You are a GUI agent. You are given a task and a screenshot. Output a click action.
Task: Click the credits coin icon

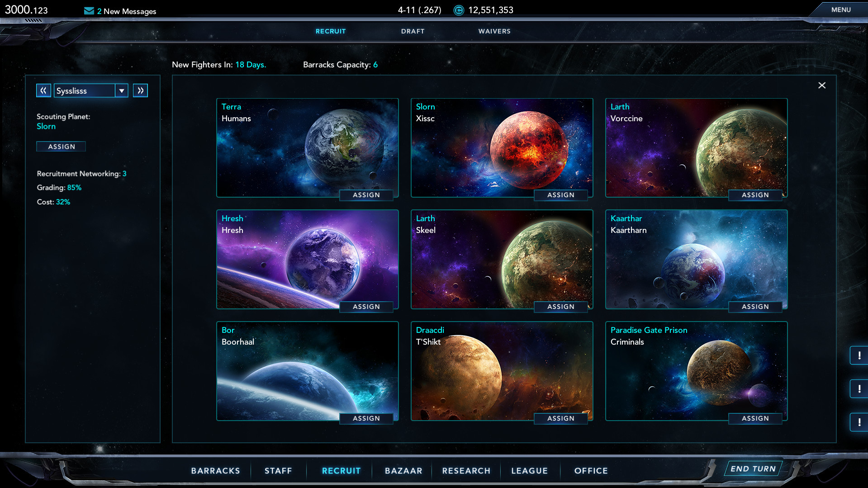[x=459, y=10]
